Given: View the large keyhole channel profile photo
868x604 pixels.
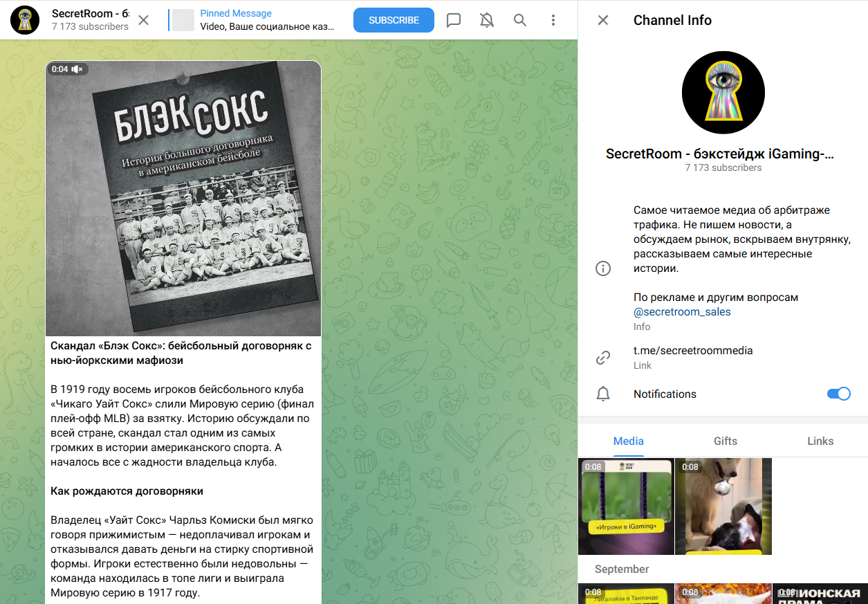Looking at the screenshot, I should coord(723,92).
